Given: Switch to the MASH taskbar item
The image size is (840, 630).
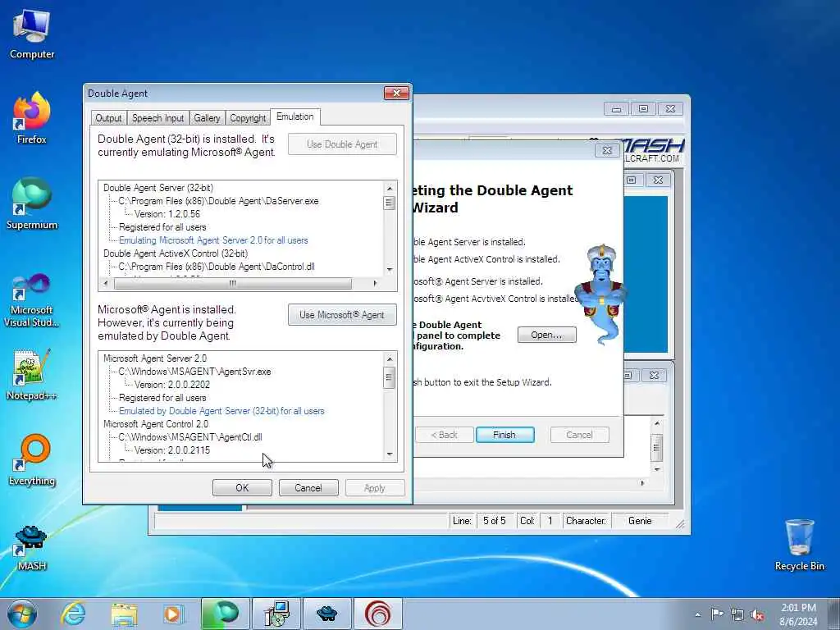Looking at the screenshot, I should coord(326,614).
